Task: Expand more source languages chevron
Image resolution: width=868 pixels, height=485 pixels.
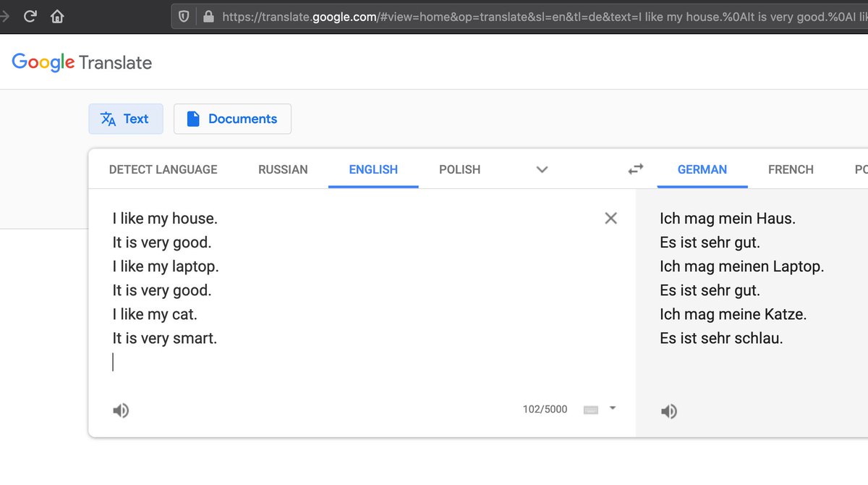Action: pos(542,169)
